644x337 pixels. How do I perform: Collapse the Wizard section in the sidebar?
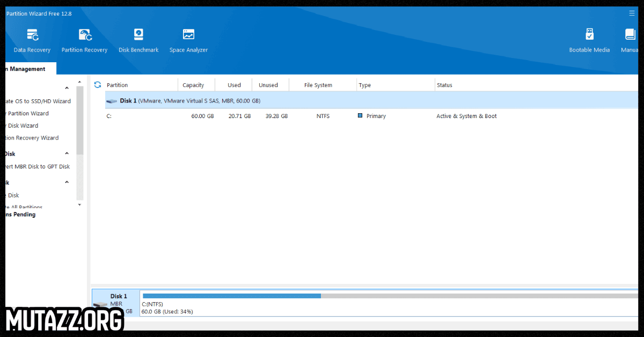(67, 87)
